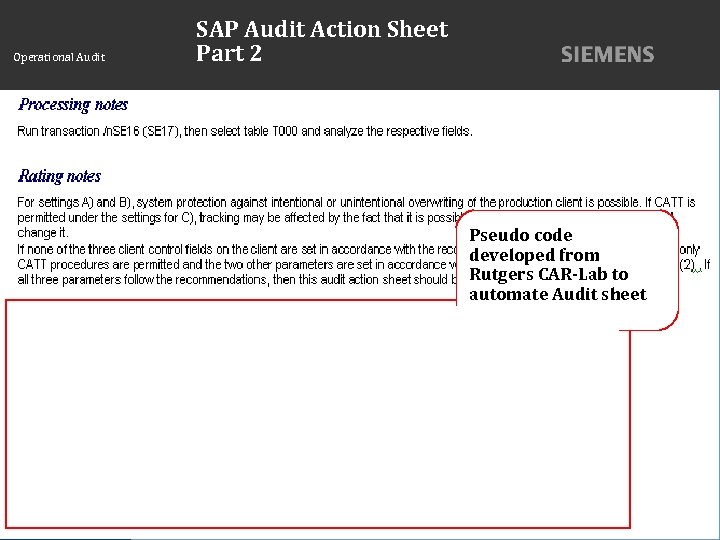Click the line starting 'all three parameters follow'
The height and width of the screenshot is (540, 720).
tap(237, 280)
